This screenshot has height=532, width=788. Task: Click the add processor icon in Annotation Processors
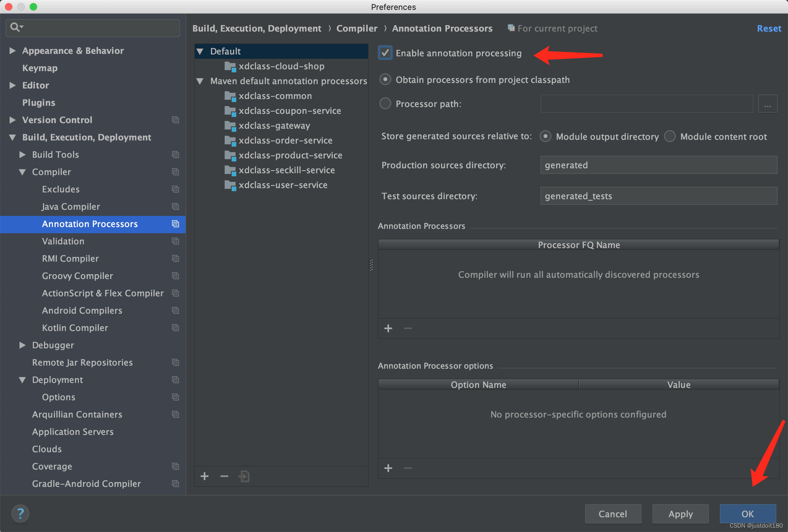(389, 328)
